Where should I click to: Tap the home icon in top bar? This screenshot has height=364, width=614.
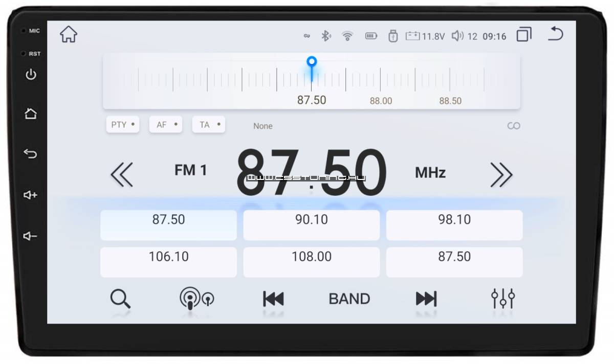click(68, 35)
